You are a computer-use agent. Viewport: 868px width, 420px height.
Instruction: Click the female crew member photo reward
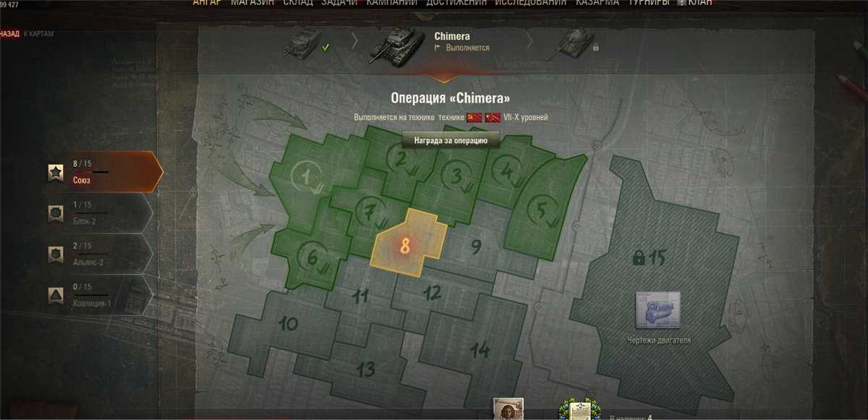coord(508,409)
